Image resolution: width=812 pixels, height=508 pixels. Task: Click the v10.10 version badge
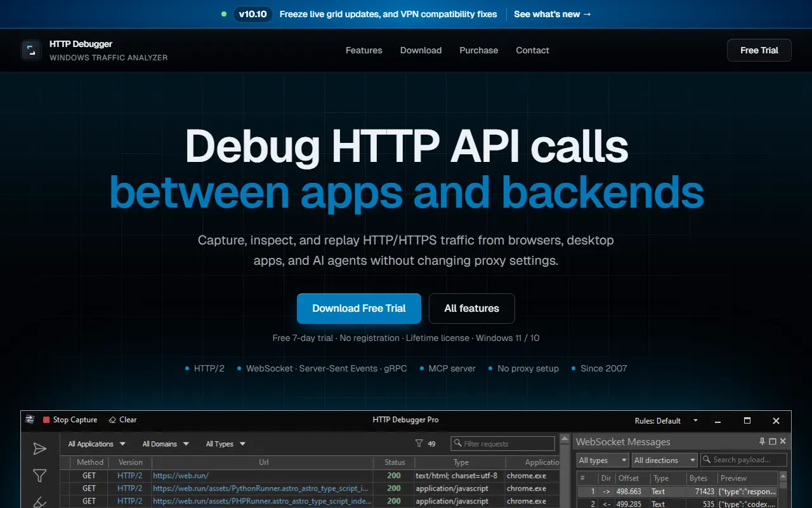[x=252, y=14]
